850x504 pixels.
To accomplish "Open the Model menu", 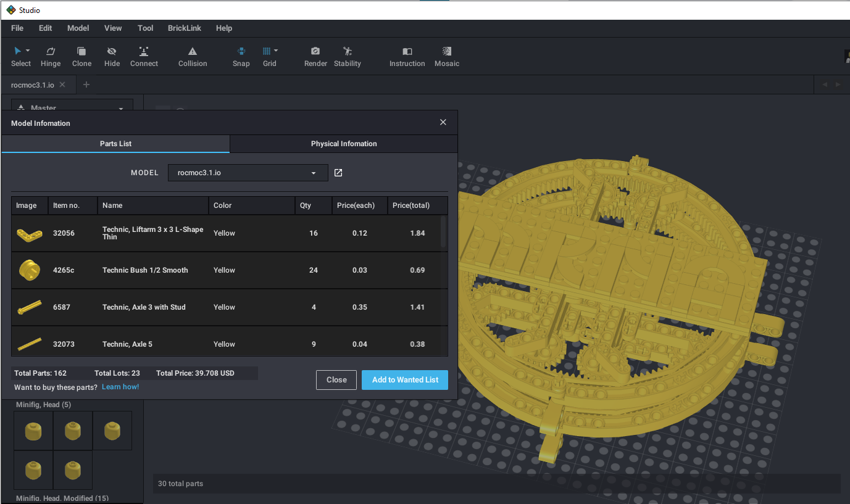I will pos(78,28).
